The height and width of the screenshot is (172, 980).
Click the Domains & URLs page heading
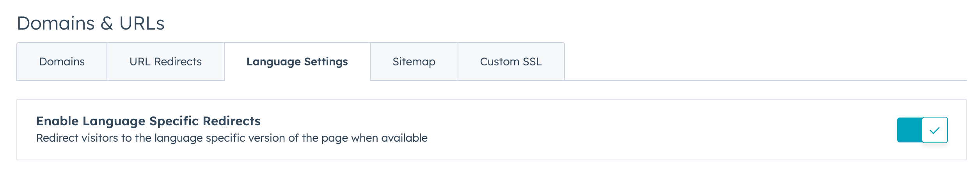coord(91,23)
